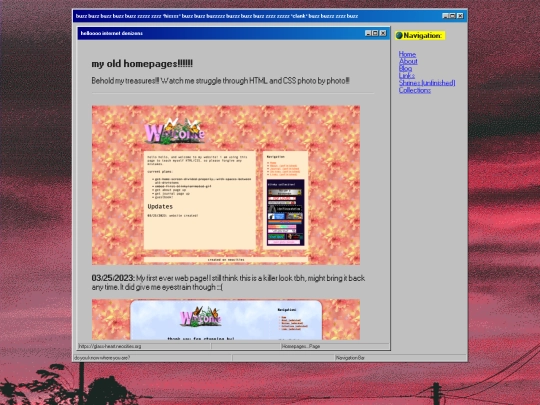Click the second homepage screenshot with blue sky
The image size is (540, 405).
(226, 319)
